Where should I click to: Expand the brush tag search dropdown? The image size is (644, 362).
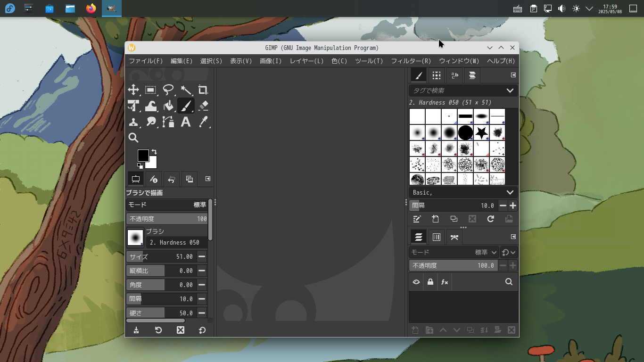[510, 90]
